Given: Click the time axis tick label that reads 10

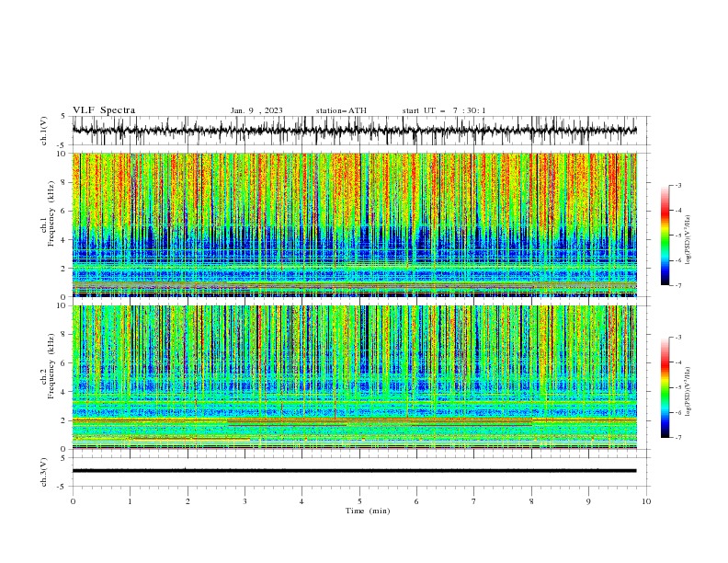Looking at the screenshot, I should [646, 501].
